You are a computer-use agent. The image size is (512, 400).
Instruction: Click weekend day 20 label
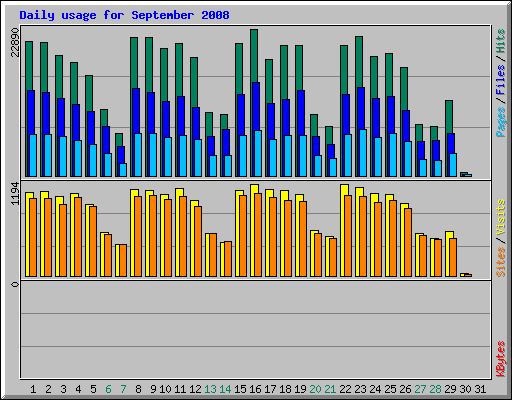pos(315,389)
